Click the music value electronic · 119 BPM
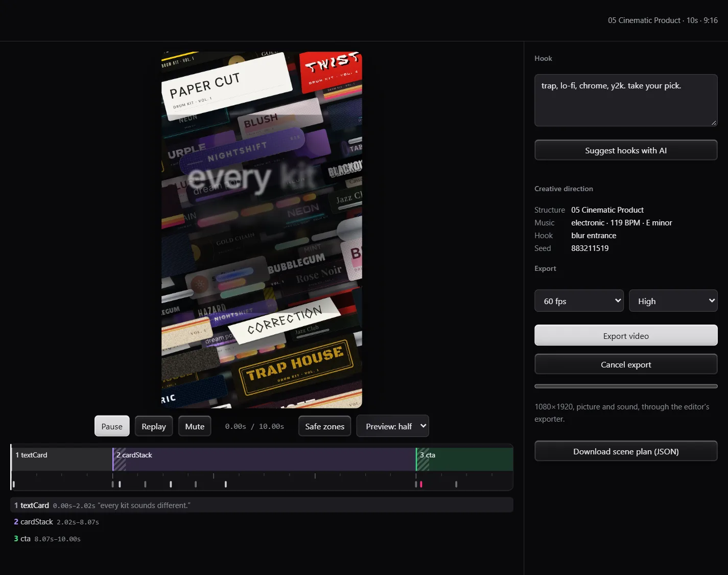 pyautogui.click(x=621, y=223)
